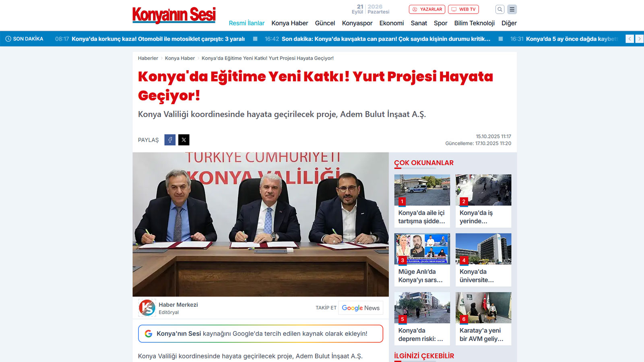Open Sanat menu item
This screenshot has width=644, height=362.
[419, 23]
